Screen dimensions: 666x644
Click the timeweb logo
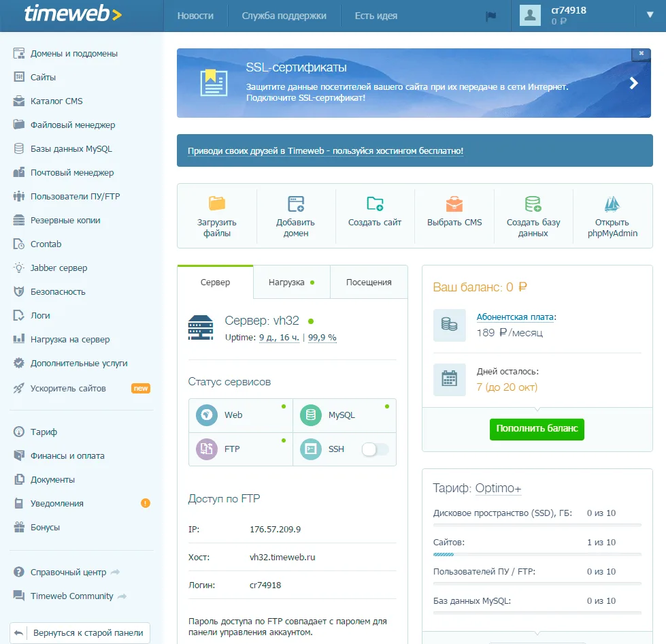[x=73, y=14]
